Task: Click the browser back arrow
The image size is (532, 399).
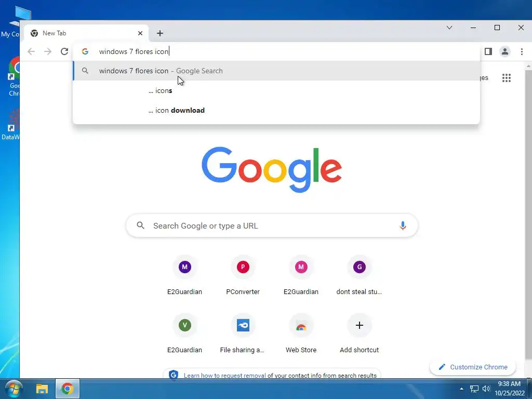Action: [31, 51]
